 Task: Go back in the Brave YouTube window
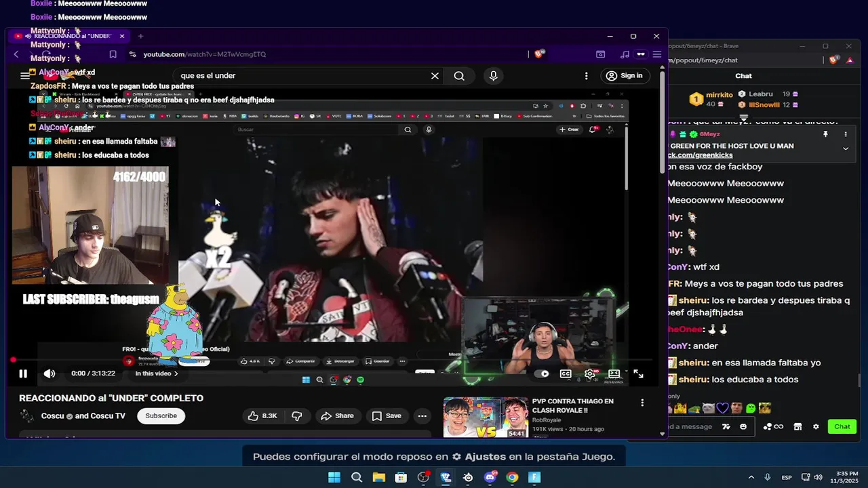click(16, 54)
